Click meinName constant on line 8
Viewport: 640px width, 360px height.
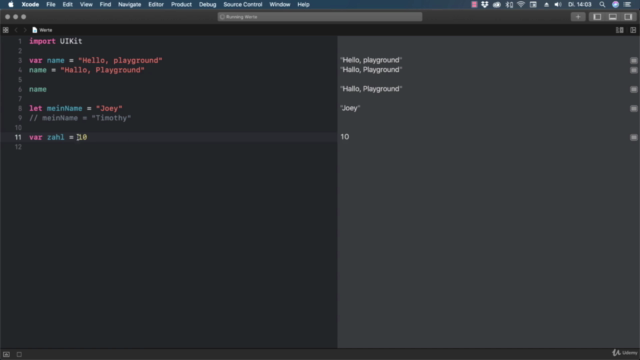pyautogui.click(x=64, y=109)
